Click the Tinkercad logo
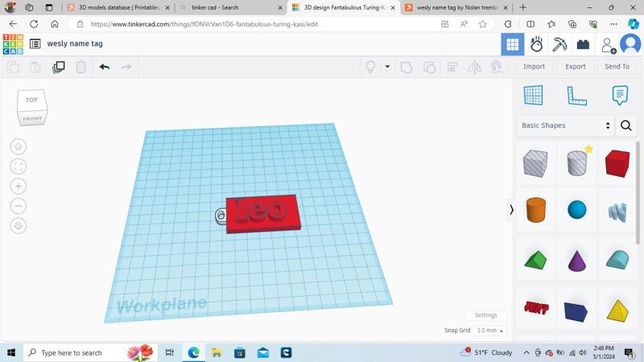The width and height of the screenshot is (644, 362). pyautogui.click(x=13, y=44)
